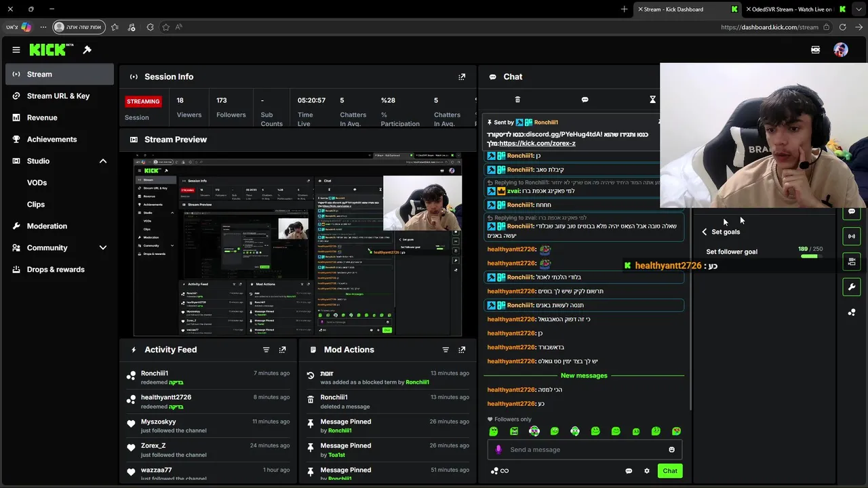Open Drops & rewards page

point(60,269)
